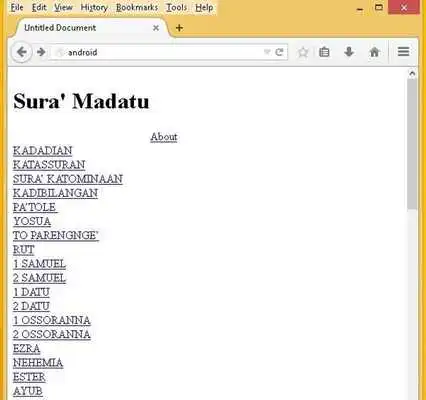Screen dimensions: 426x400
Task: Go back to the previous page
Action: click(x=22, y=52)
